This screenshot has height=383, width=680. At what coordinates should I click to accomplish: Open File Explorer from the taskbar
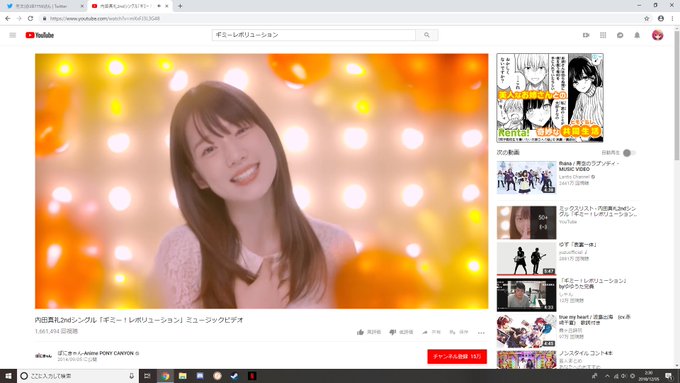[x=183, y=376]
